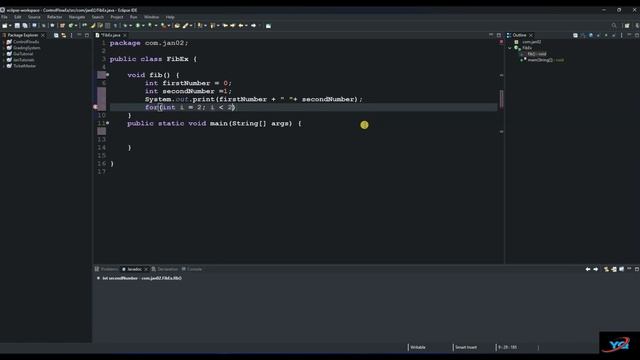Image resolution: width=640 pixels, height=360 pixels.
Task: Close the FibEx.java editor tab
Action: click(x=124, y=36)
